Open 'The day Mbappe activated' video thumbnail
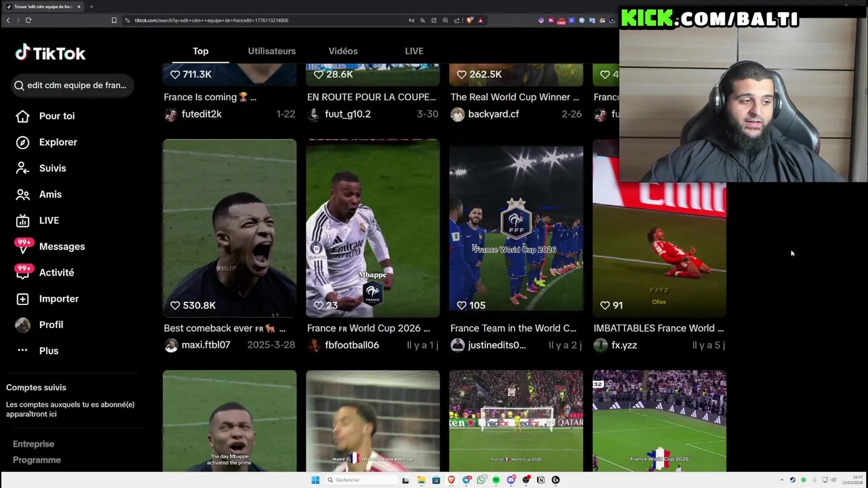868x488 pixels. pos(229,421)
